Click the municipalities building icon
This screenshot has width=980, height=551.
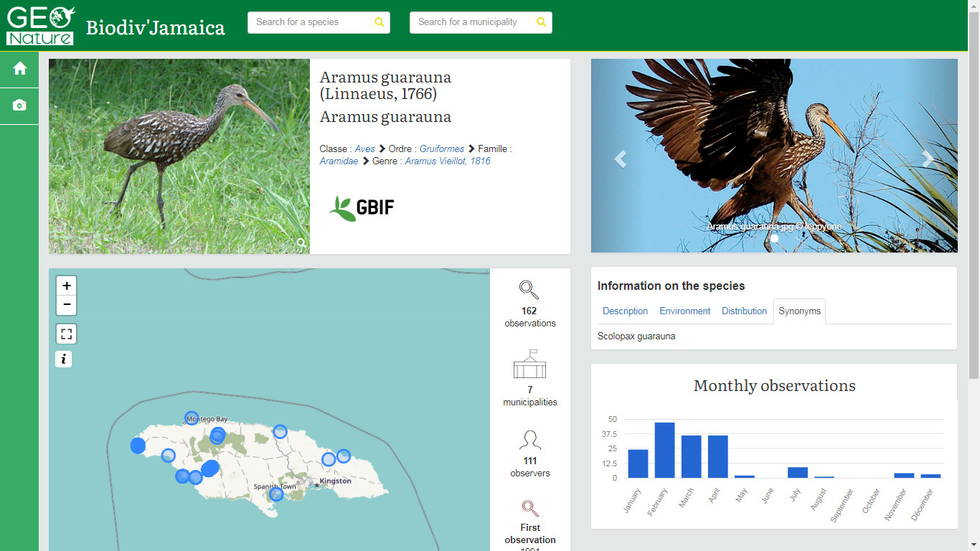(529, 364)
